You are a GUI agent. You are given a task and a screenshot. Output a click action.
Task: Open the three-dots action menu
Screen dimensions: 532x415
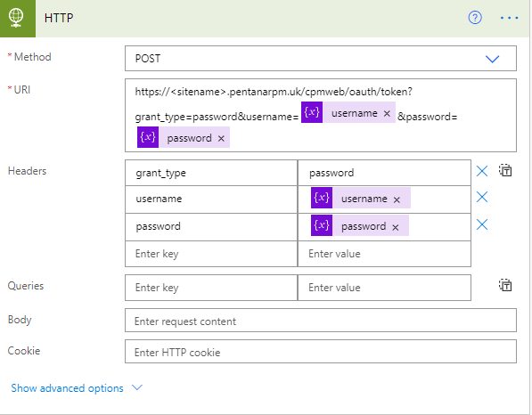point(509,18)
